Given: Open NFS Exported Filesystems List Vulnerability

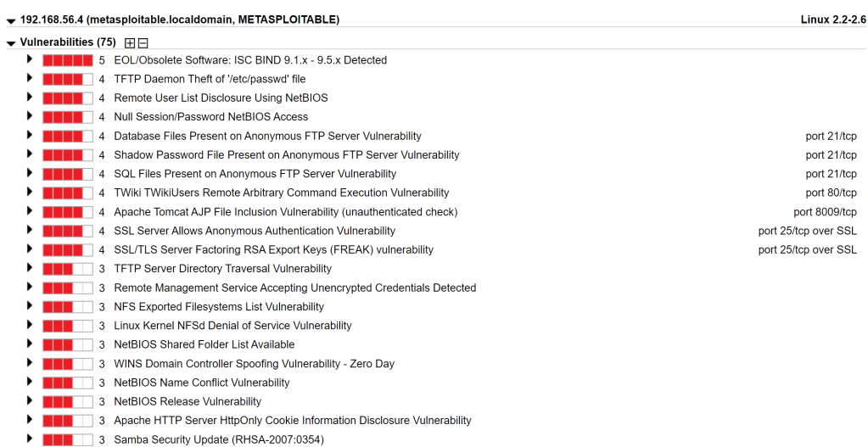Looking at the screenshot, I should 219,307.
